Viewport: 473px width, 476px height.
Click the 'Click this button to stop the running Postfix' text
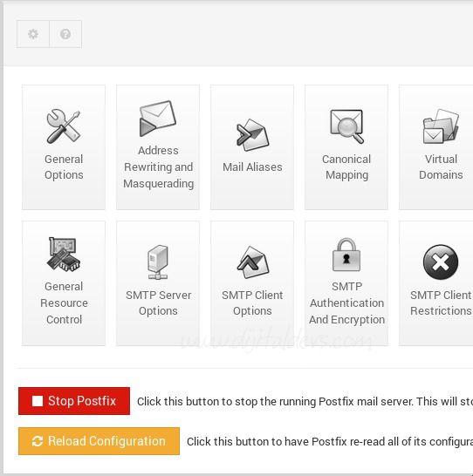click(245, 401)
